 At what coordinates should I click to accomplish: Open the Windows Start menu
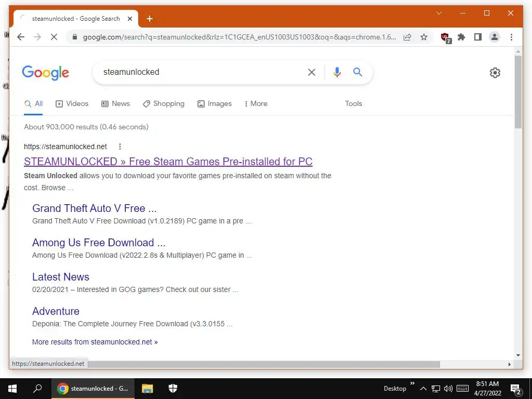12,389
